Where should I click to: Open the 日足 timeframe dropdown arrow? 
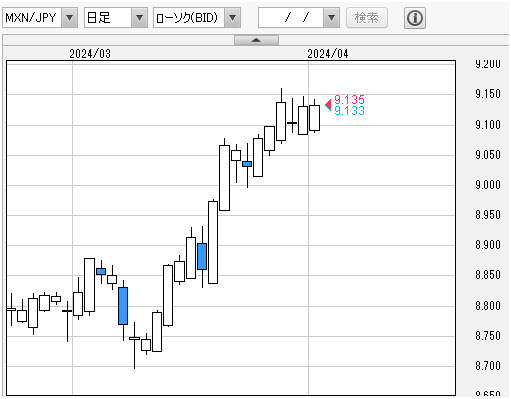coord(139,17)
